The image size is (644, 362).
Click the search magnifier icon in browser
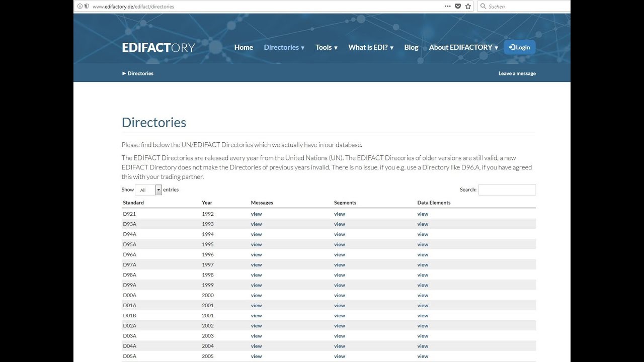point(484,6)
